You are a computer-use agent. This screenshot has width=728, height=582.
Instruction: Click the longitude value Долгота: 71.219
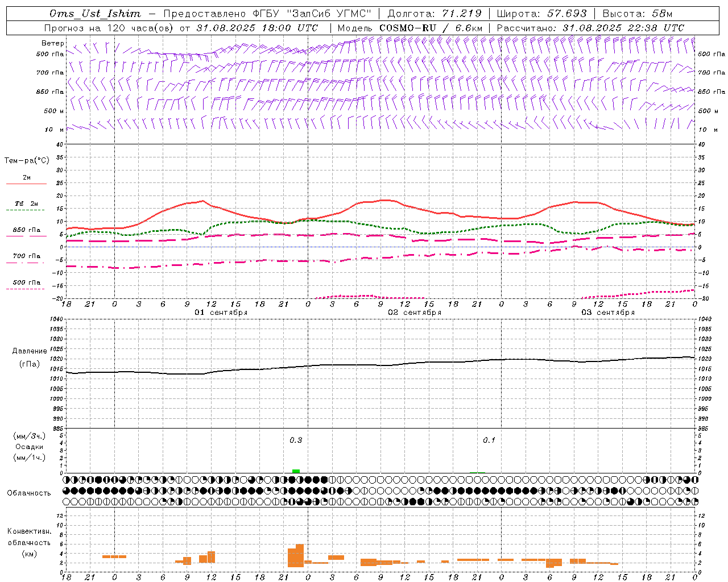coord(435,14)
